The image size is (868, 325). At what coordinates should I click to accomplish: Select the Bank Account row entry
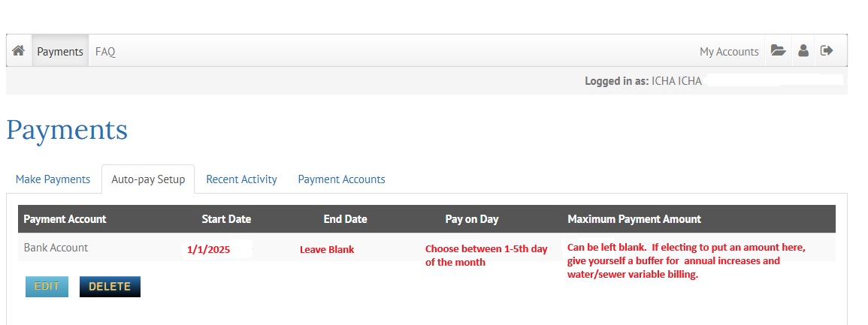pos(56,248)
